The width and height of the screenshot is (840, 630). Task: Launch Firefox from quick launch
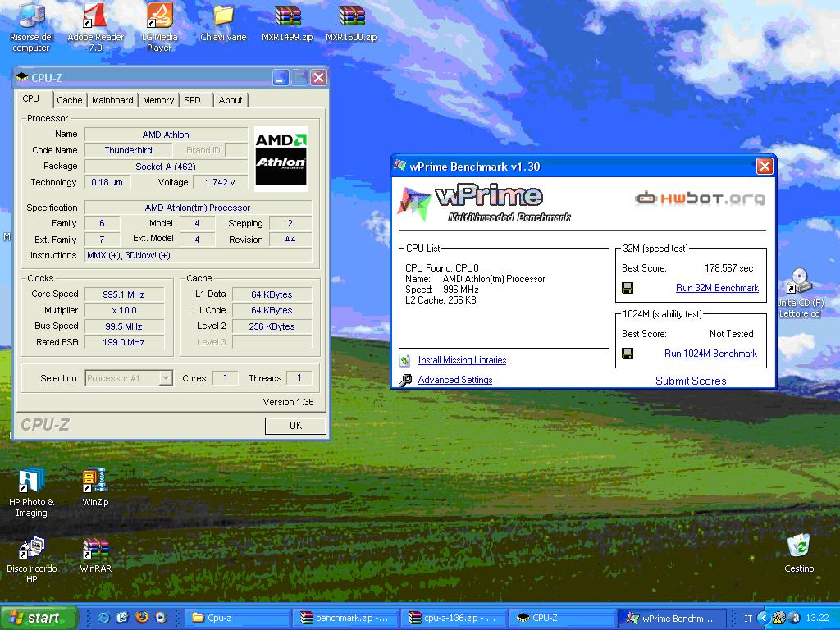pos(141,618)
